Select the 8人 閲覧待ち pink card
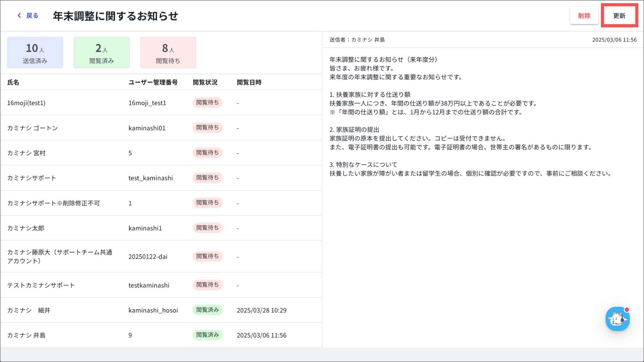644x362 pixels. 168,53
